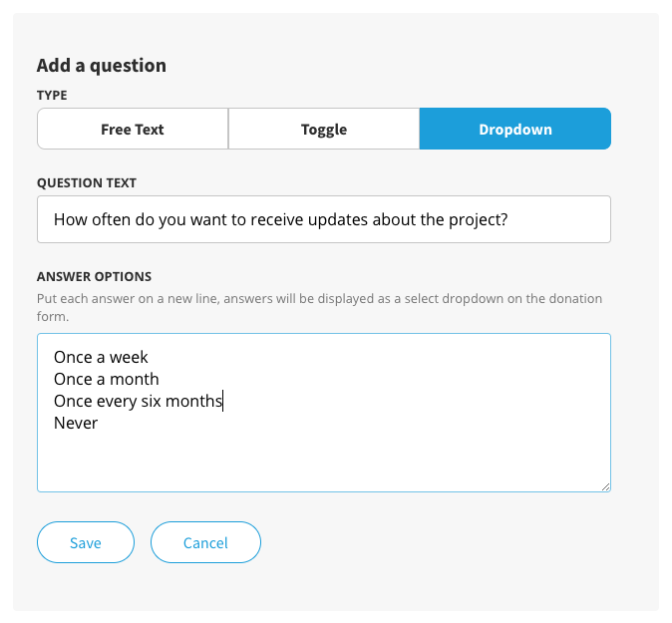
Task: Click the word "project?" in the question text
Action: pyautogui.click(x=478, y=220)
